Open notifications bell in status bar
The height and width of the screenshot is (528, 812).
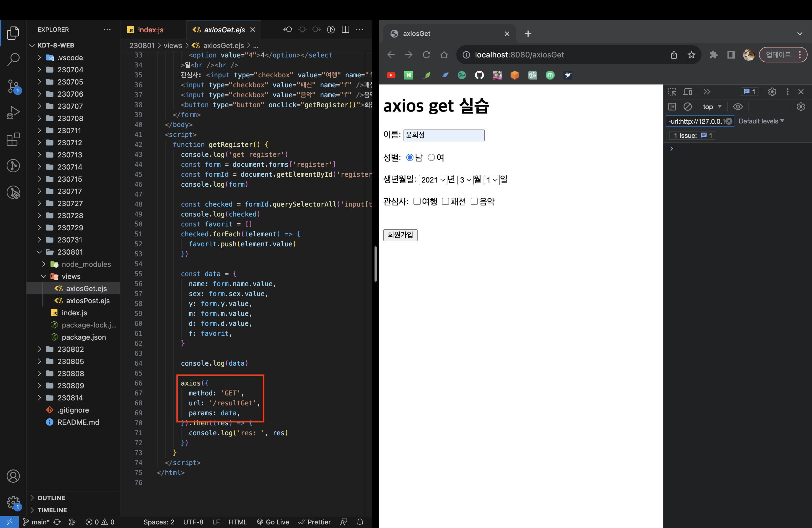[x=360, y=522]
